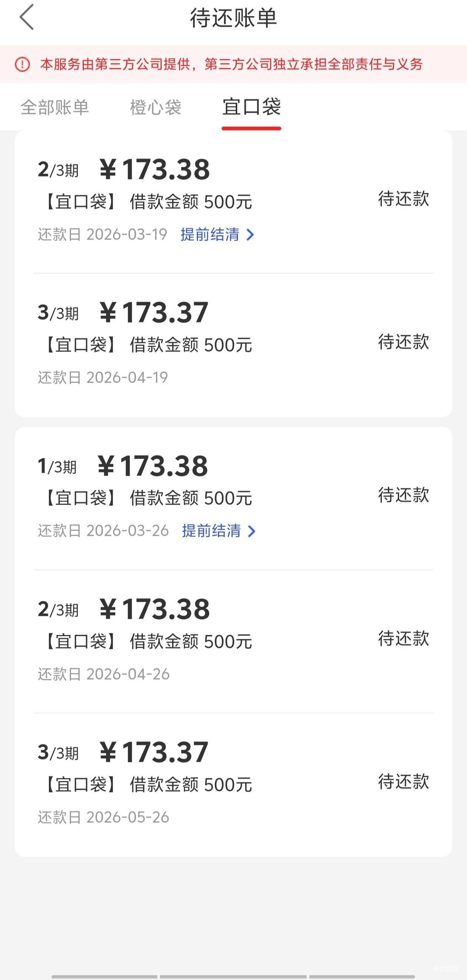
Task: Tap the ¥173.38 amount of 1/3期 bill
Action: 153,466
